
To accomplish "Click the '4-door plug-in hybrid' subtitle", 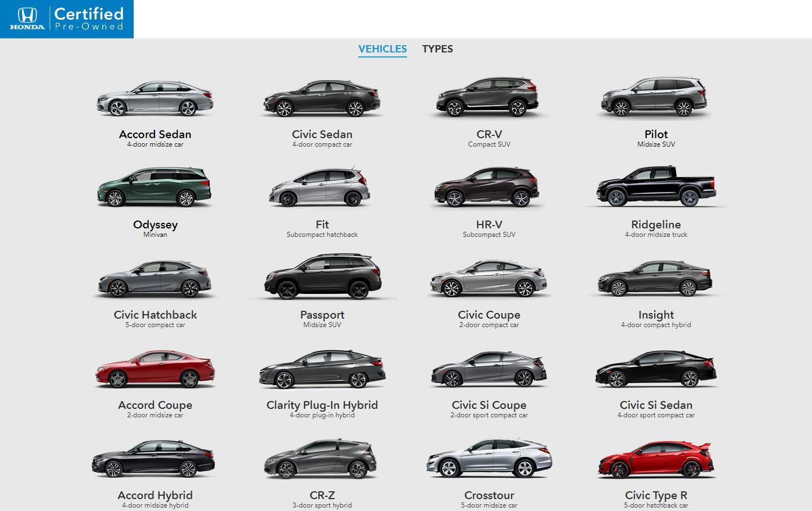I will point(322,415).
